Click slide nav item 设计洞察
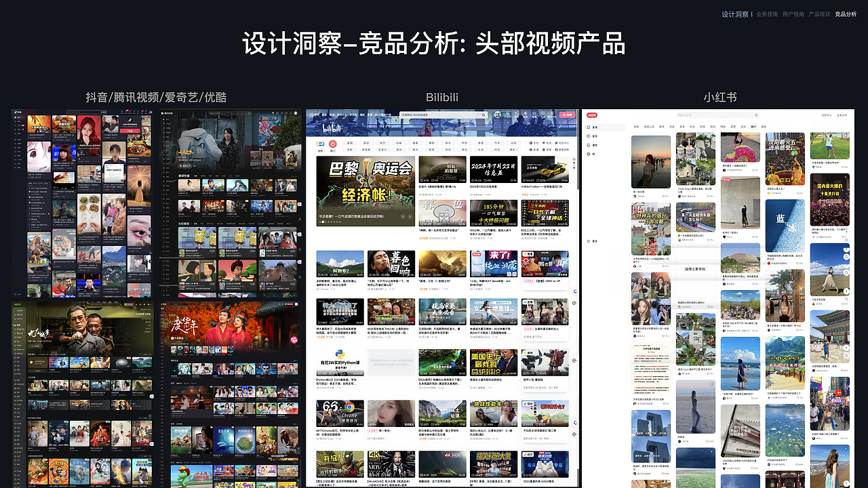This screenshot has height=488, width=868. [x=735, y=14]
